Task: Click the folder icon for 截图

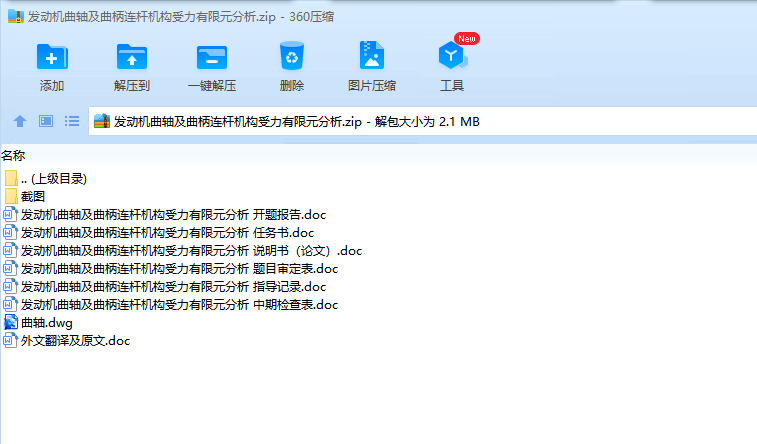Action: click(11, 196)
